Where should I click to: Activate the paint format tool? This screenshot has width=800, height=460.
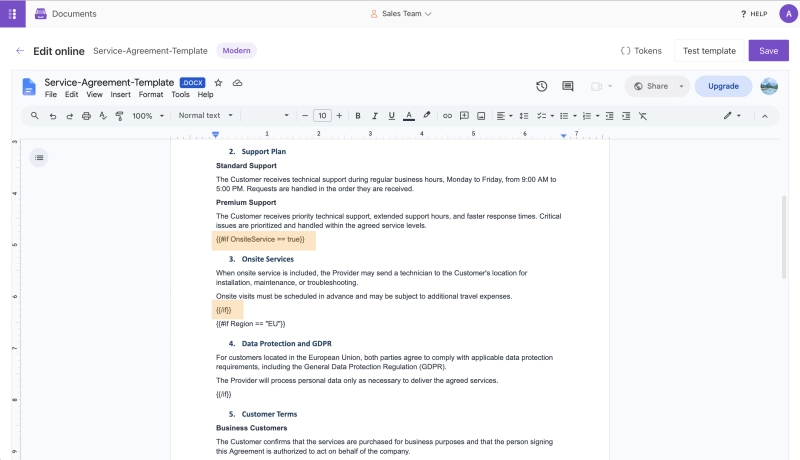[x=119, y=116]
